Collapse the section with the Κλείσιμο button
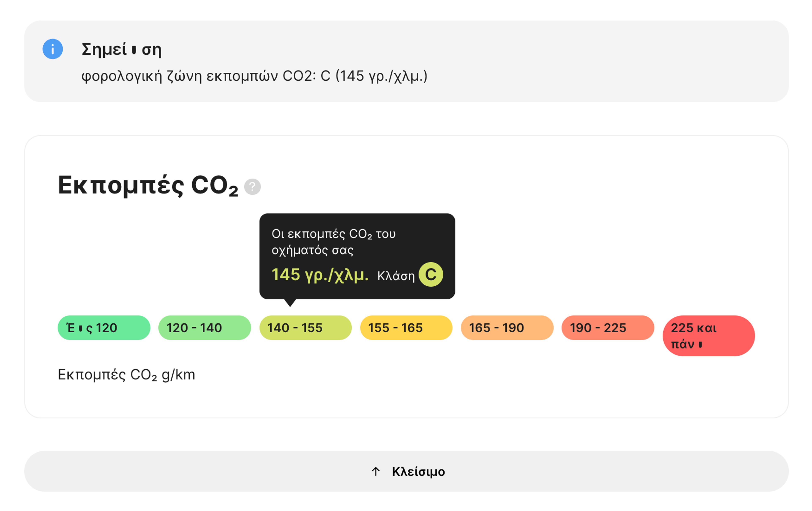 tap(406, 471)
